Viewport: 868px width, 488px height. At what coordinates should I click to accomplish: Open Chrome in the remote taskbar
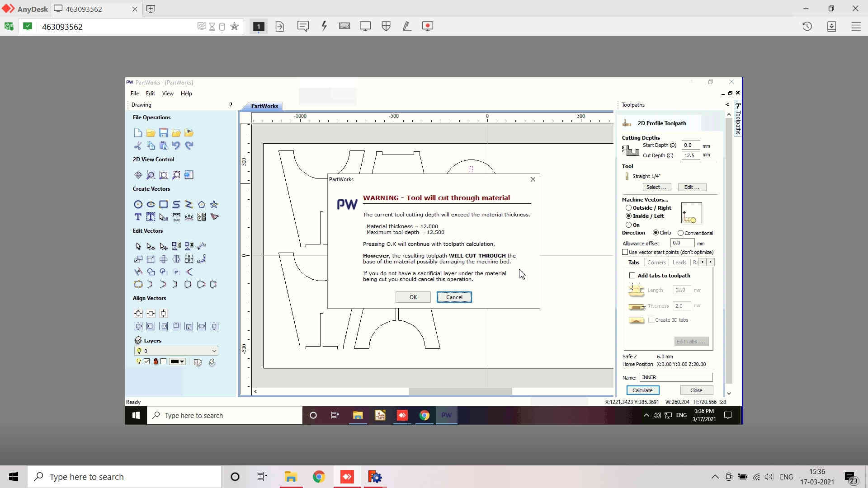[424, 415]
